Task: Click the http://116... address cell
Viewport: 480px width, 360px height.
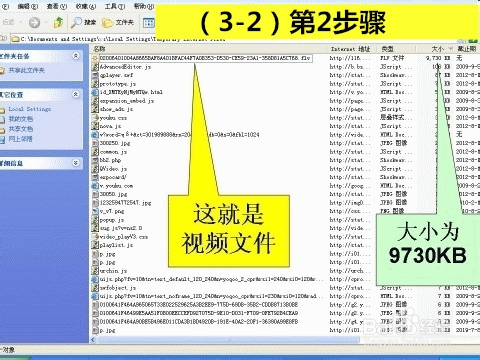Action: [x=350, y=58]
